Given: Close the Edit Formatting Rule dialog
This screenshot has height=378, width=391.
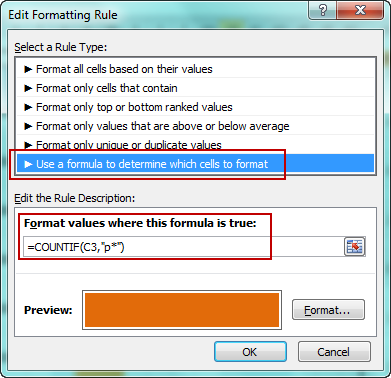Looking at the screenshot, I should pos(360,11).
